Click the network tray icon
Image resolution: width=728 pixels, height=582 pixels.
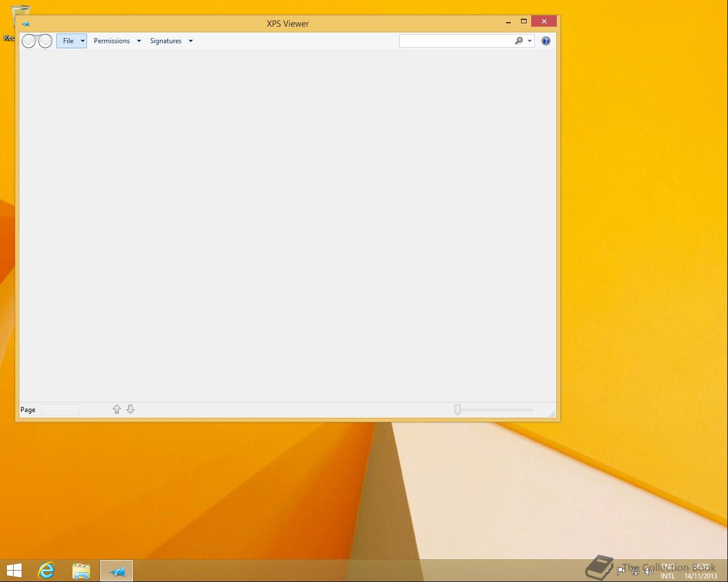tap(635, 571)
